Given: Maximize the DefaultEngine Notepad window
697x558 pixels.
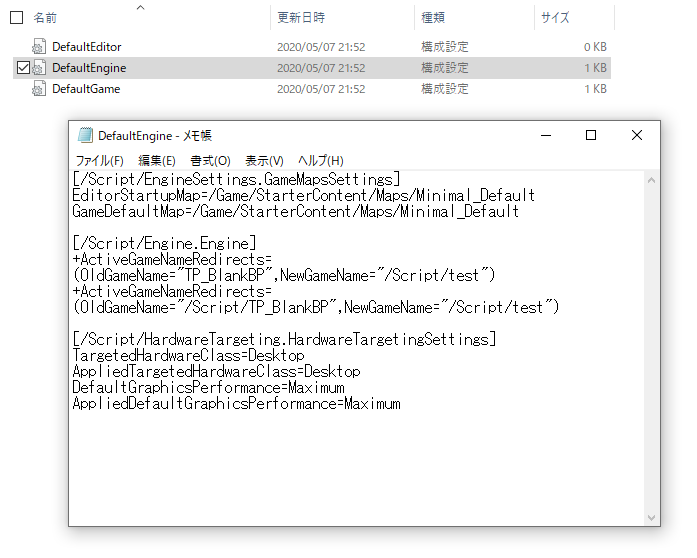Looking at the screenshot, I should pos(591,135).
